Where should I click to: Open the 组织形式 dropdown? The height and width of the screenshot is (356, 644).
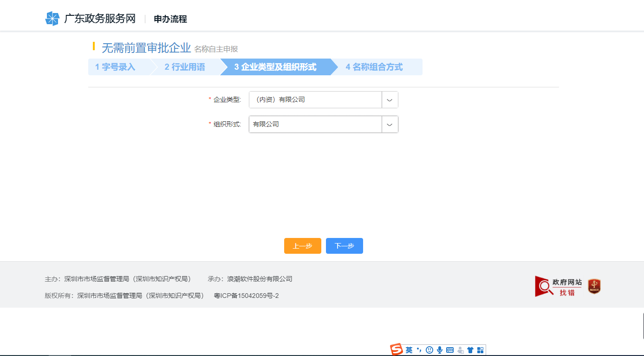(x=316, y=124)
